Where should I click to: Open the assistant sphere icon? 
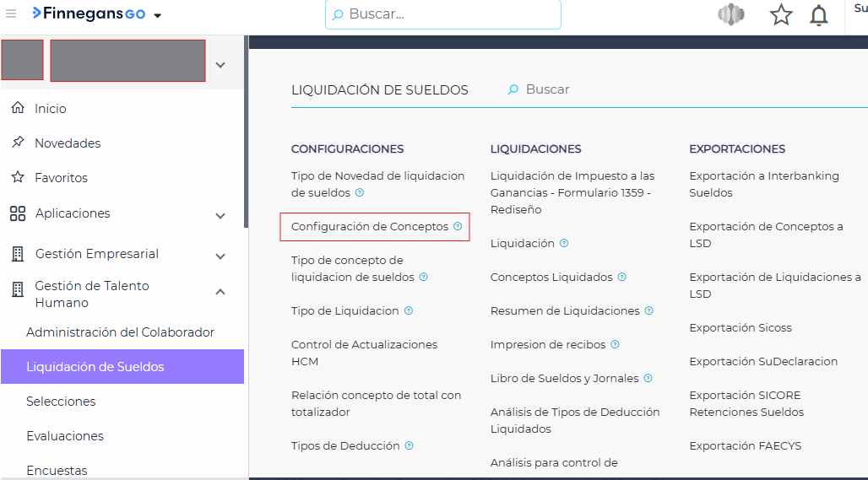[730, 15]
